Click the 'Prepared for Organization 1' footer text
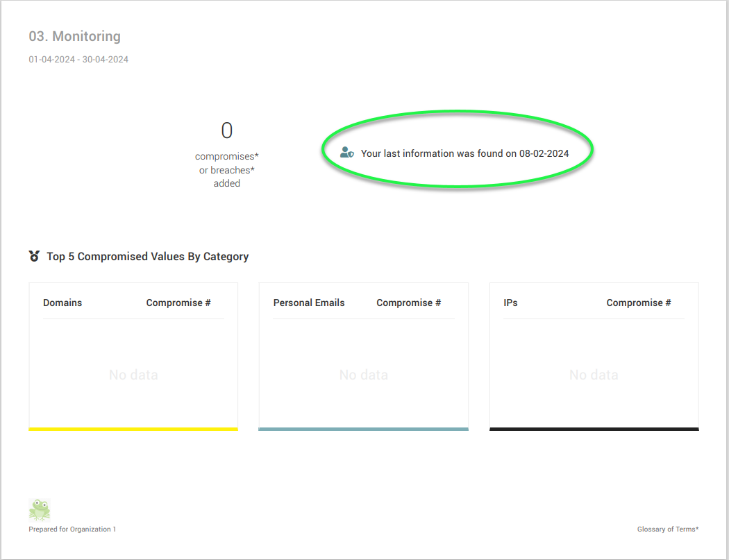Viewport: 729px width, 560px height. pyautogui.click(x=72, y=529)
